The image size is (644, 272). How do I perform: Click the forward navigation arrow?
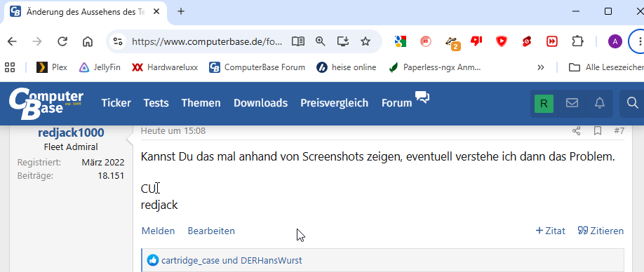37,41
